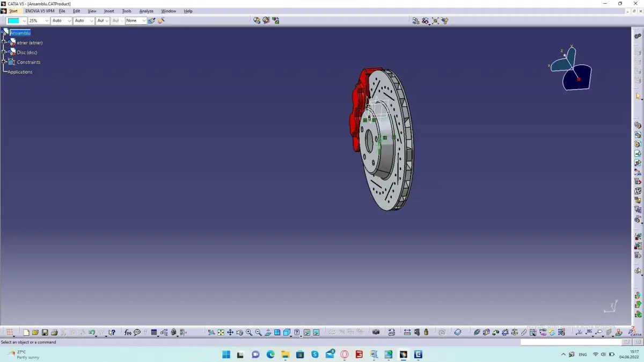The width and height of the screenshot is (644, 362).
Task: Click the Fit All In view icon
Action: (x=221, y=332)
